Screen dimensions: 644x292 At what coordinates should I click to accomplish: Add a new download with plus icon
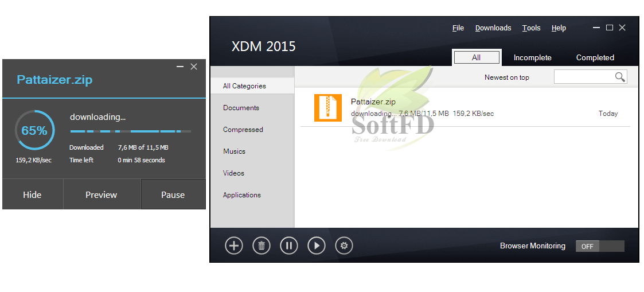click(234, 246)
